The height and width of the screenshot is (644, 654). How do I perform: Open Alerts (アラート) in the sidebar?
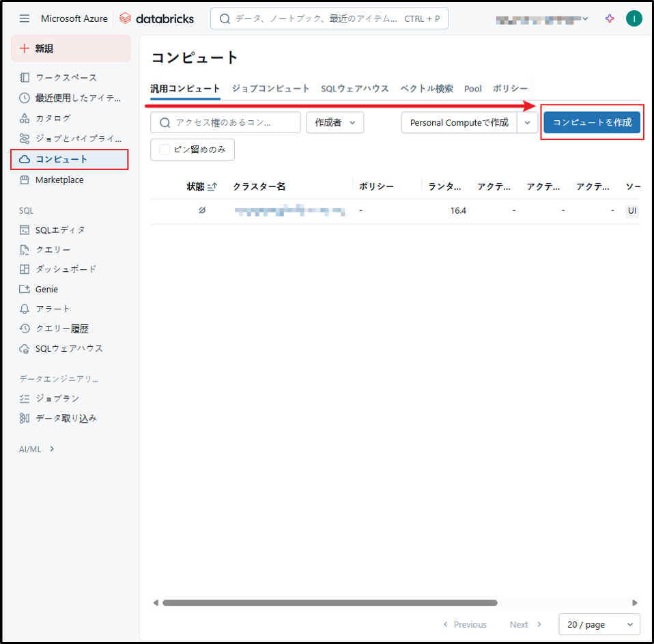click(x=53, y=309)
